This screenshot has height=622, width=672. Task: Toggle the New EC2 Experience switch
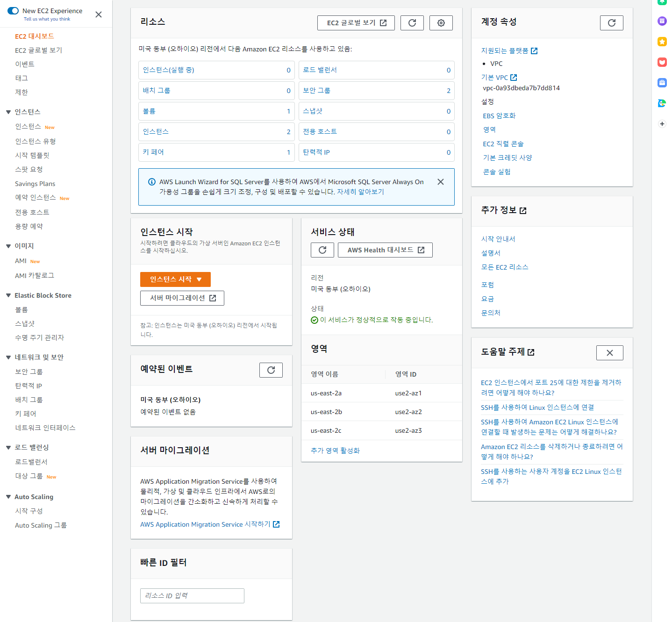click(x=13, y=11)
